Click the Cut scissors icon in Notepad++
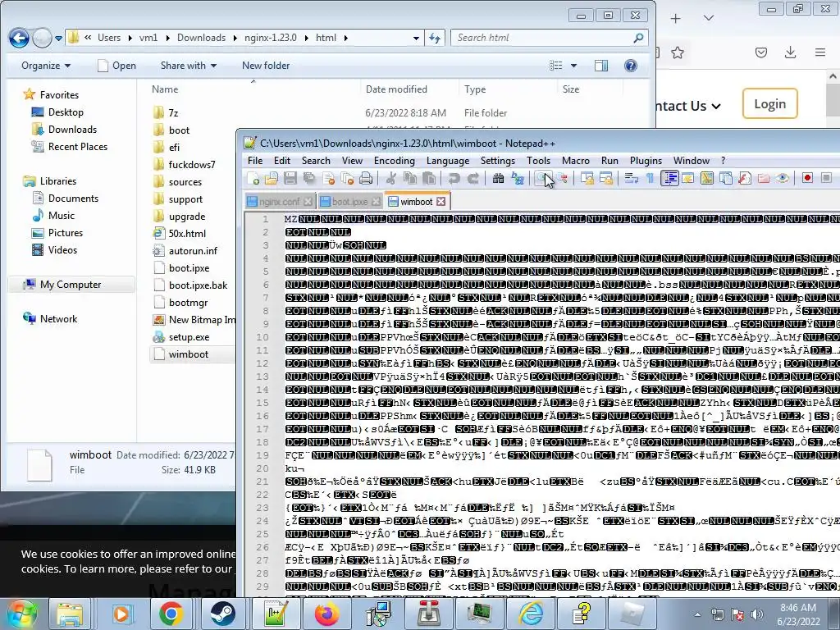840x630 pixels. (390, 178)
